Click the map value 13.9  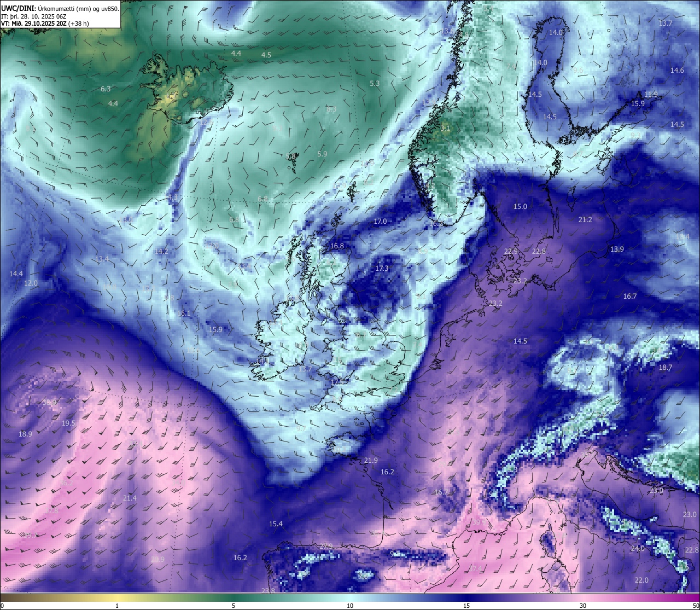pyautogui.click(x=617, y=249)
